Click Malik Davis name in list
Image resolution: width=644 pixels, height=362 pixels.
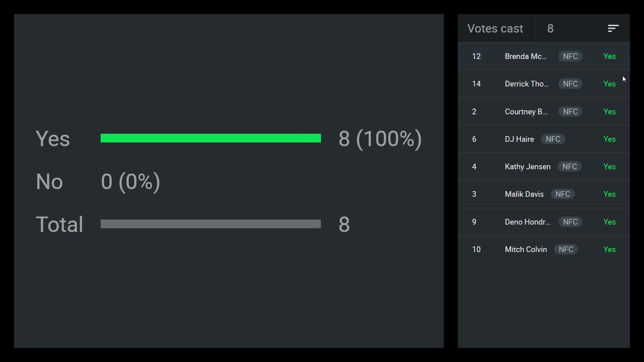click(524, 194)
